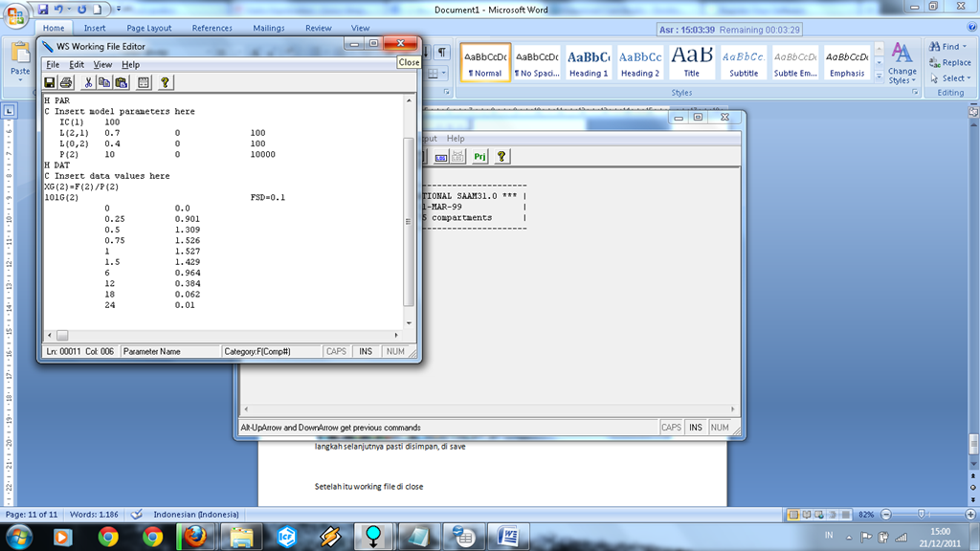Click the Word zoom slider handle
The height and width of the screenshot is (551, 980).
[x=921, y=515]
